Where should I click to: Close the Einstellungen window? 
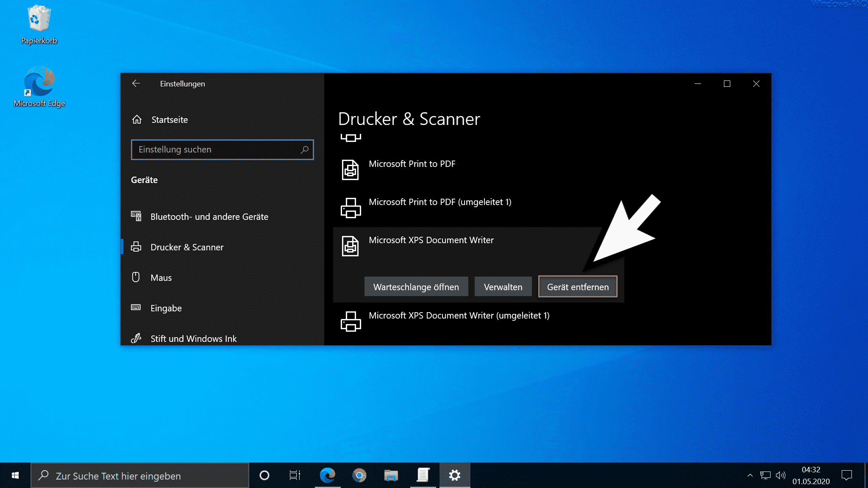pos(756,83)
